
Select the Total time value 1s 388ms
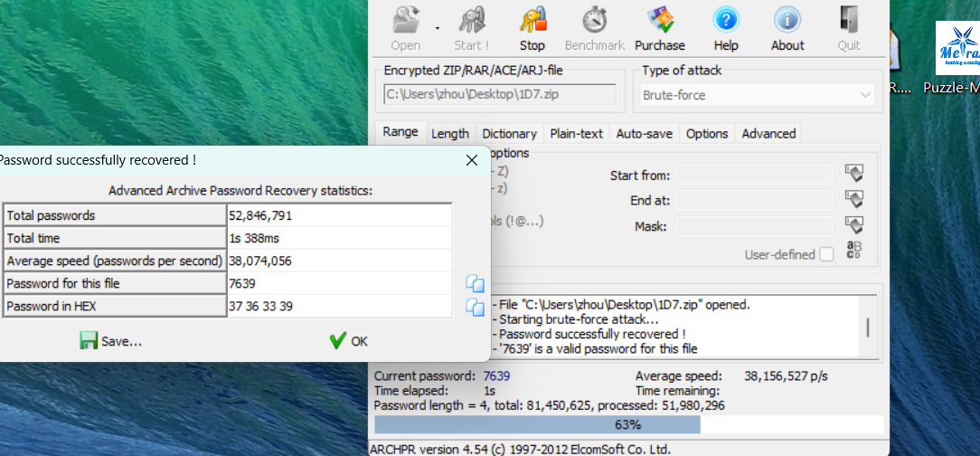pyautogui.click(x=339, y=238)
